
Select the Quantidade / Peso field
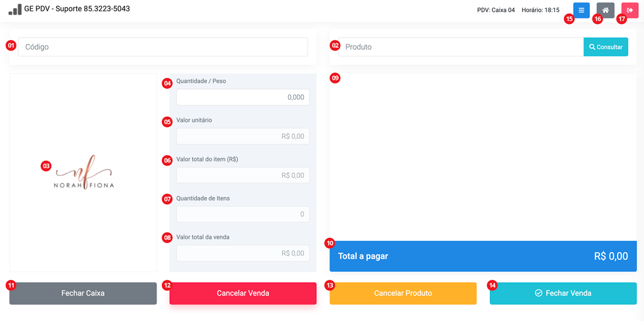(x=243, y=97)
